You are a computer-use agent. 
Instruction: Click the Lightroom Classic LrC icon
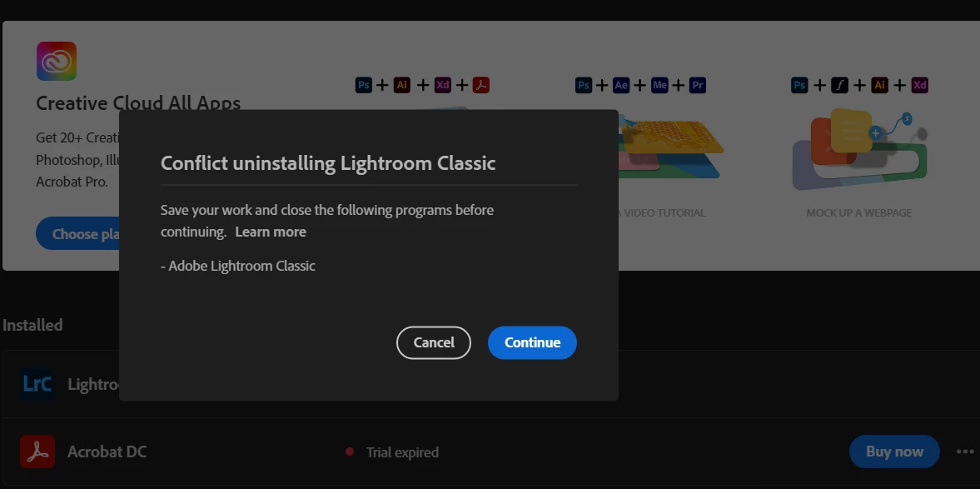(x=37, y=384)
